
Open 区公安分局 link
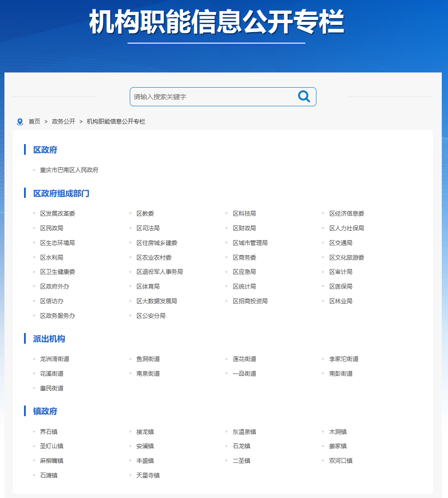151,315
